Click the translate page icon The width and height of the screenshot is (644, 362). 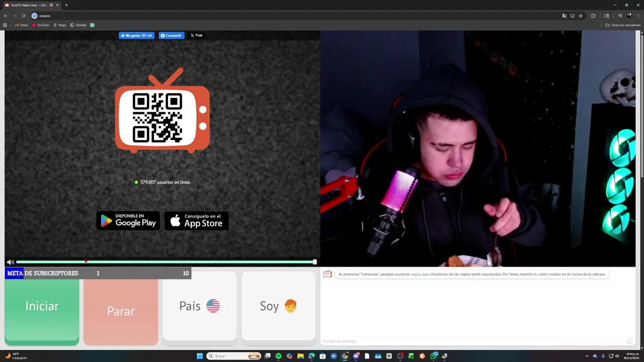(x=565, y=16)
